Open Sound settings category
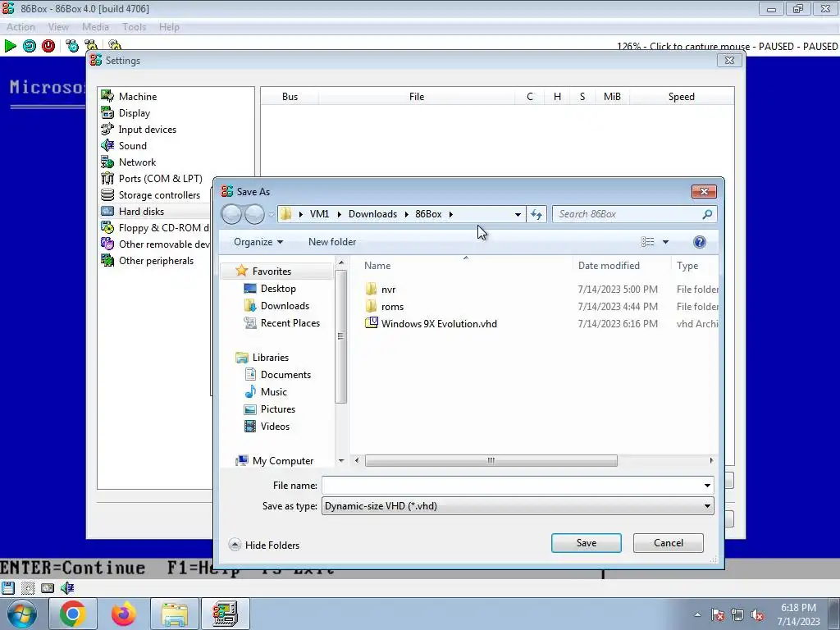 coord(132,146)
